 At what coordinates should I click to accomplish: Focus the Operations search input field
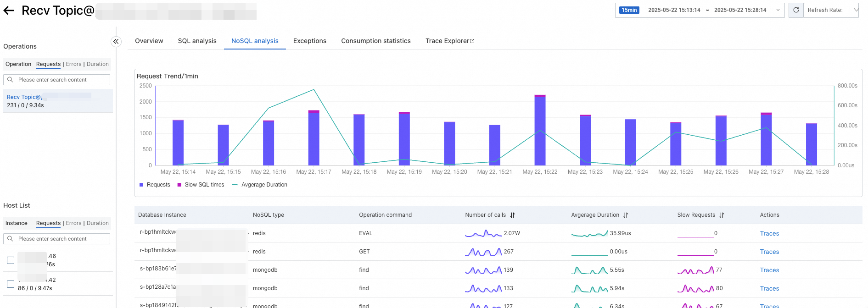(62, 80)
